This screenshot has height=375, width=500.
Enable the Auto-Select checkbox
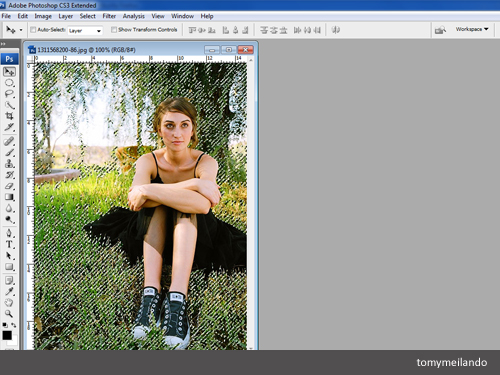click(33, 30)
